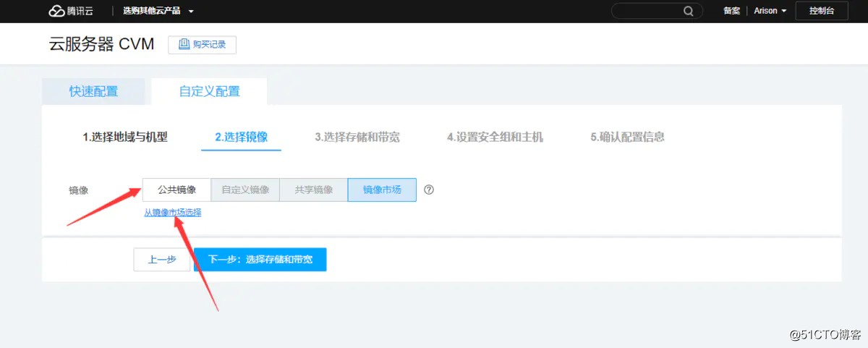Image resolution: width=868 pixels, height=348 pixels.
Task: Open the Arison account dropdown
Action: coord(770,11)
